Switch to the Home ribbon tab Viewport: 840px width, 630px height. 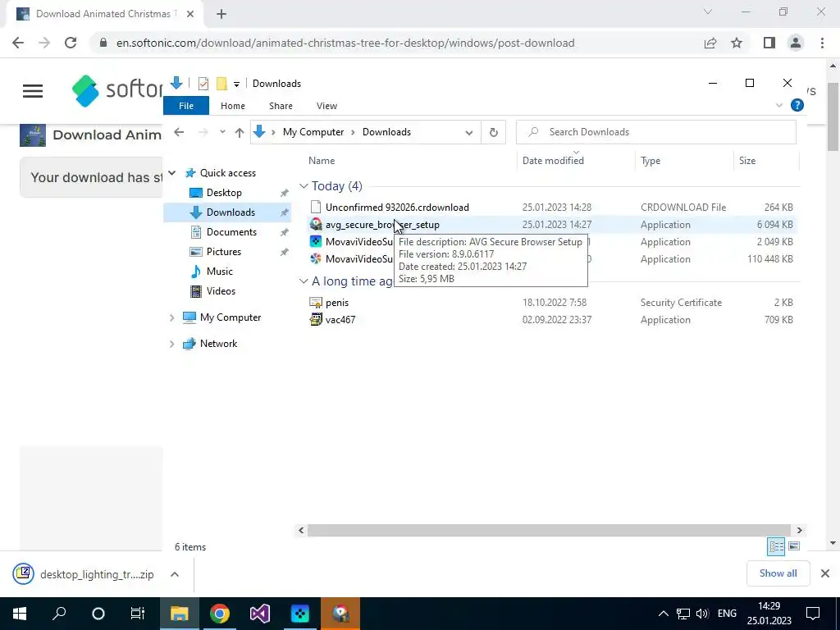[x=232, y=106]
